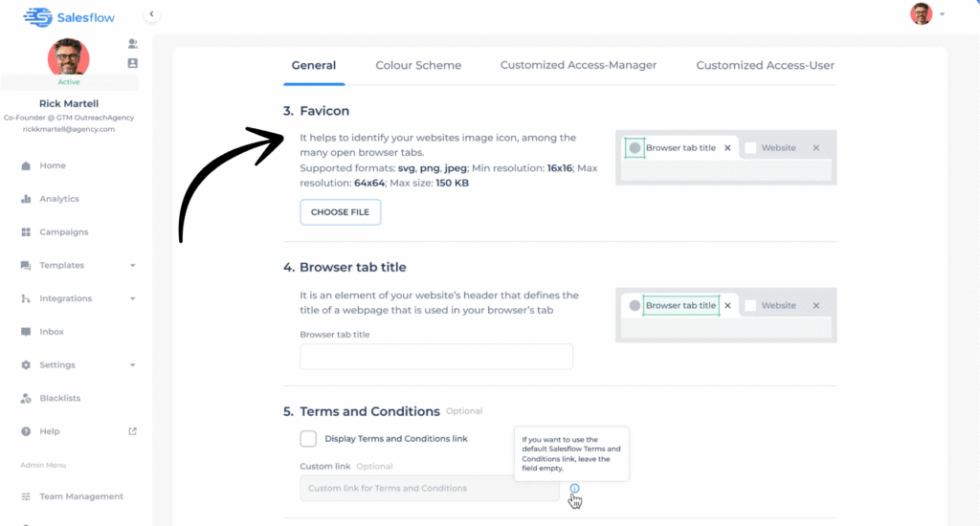Viewport: 980px width, 526px height.
Task: Open Analytics bar chart icon
Action: (x=26, y=199)
